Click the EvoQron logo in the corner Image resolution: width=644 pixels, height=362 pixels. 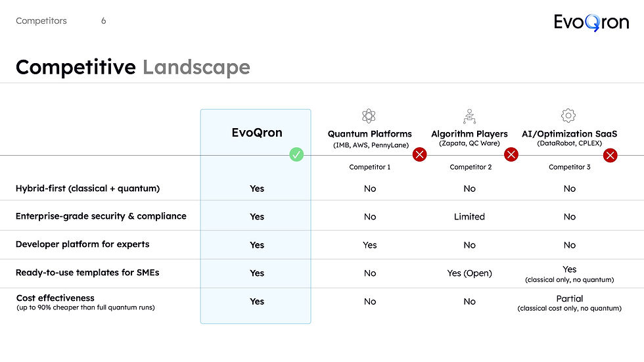(591, 22)
